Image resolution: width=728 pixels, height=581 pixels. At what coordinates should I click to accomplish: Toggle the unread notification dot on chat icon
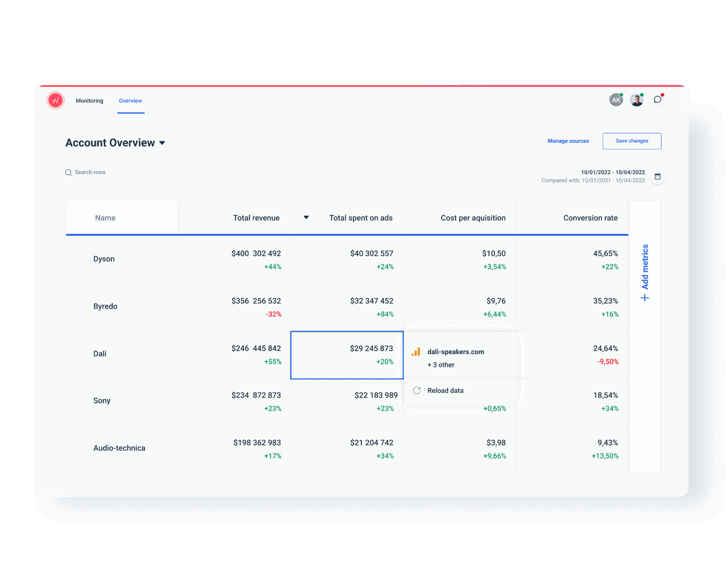[x=662, y=94]
